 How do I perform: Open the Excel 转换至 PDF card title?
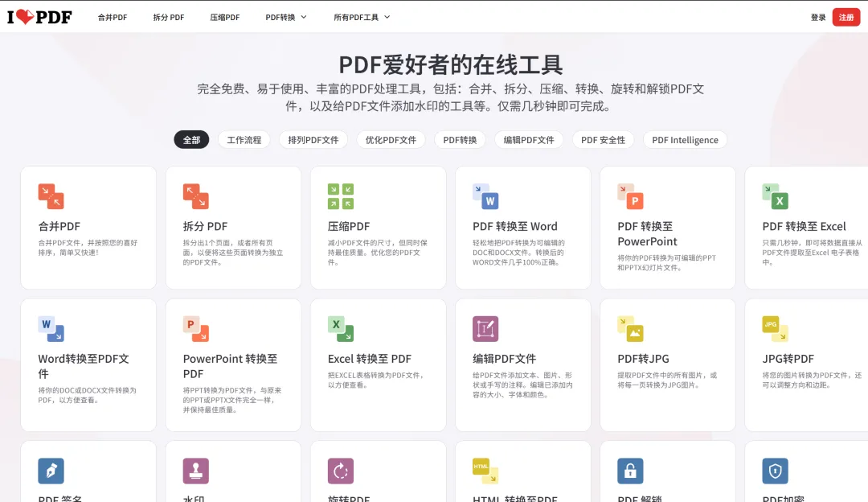[370, 359]
